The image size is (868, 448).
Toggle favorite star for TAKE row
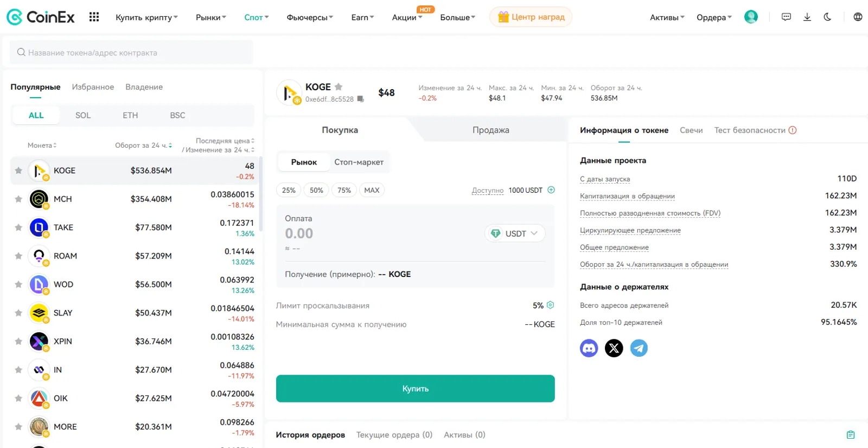(18, 228)
